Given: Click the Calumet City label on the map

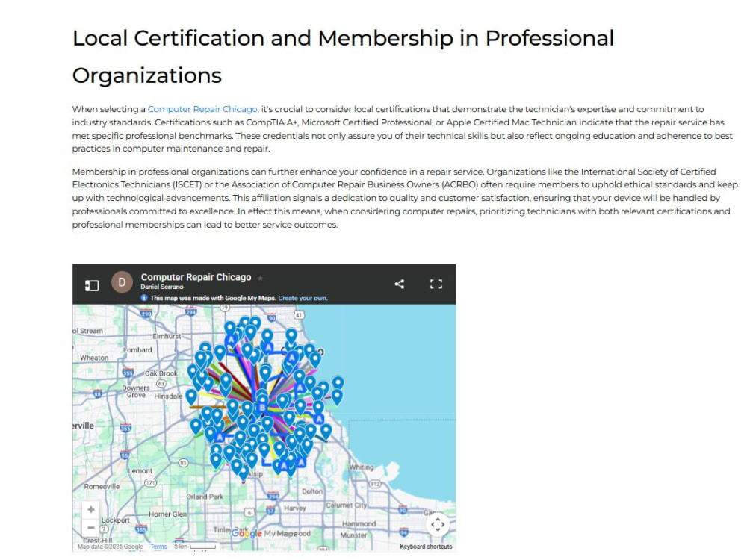Looking at the screenshot, I should [347, 505].
